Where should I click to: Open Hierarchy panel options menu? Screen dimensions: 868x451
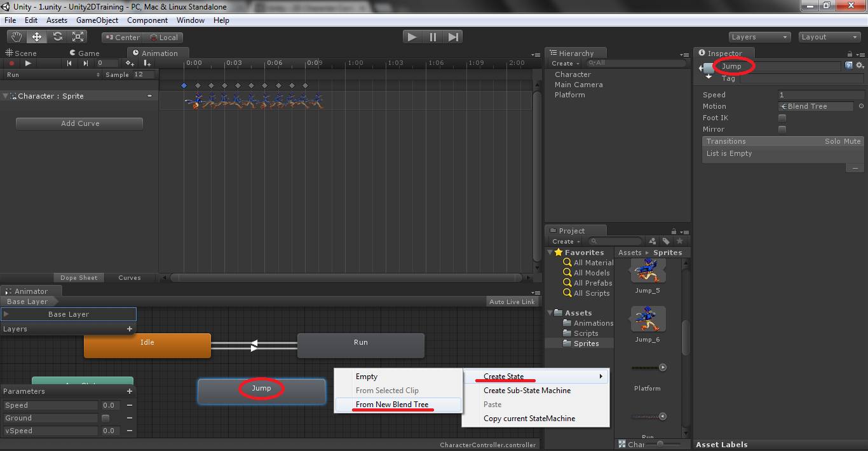(684, 54)
